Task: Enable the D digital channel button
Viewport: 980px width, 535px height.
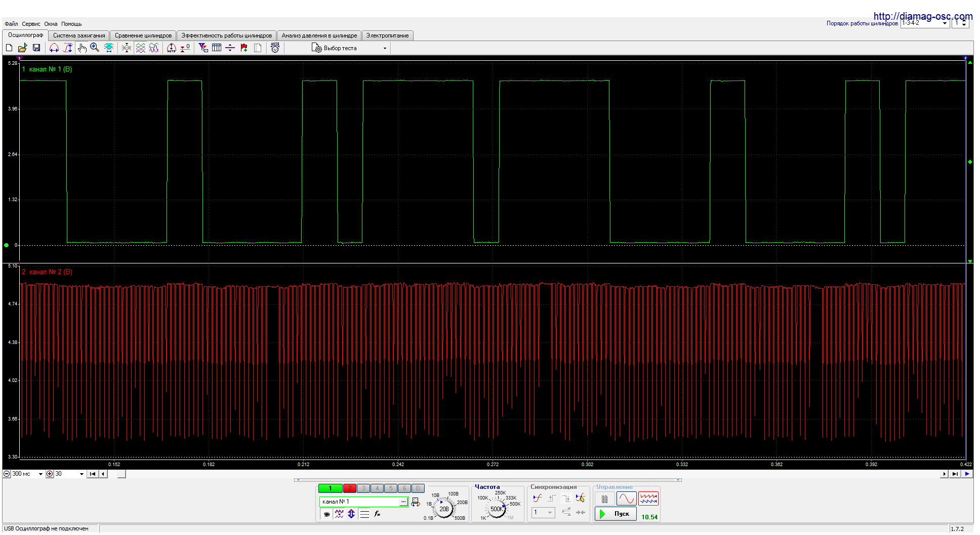Action: click(x=418, y=488)
